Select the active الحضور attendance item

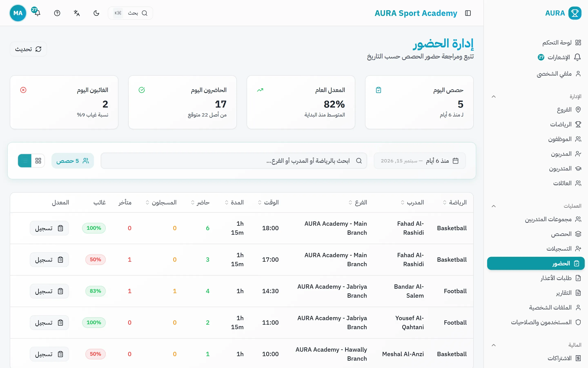(x=536, y=263)
